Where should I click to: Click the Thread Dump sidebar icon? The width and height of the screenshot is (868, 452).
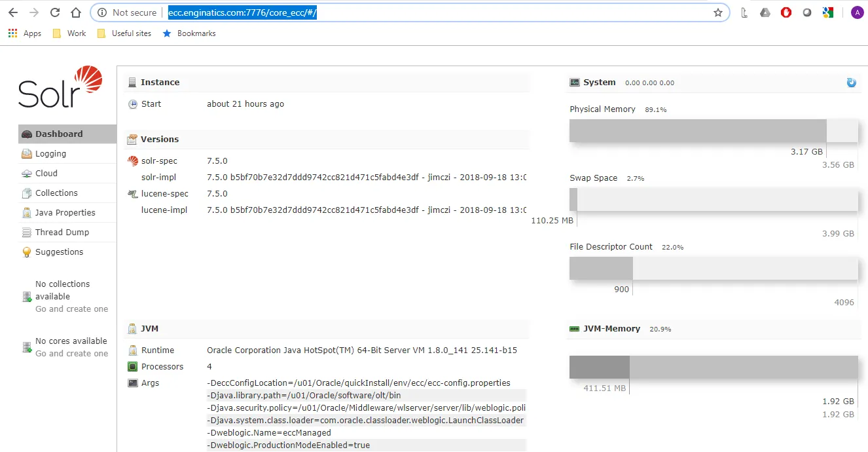(27, 233)
